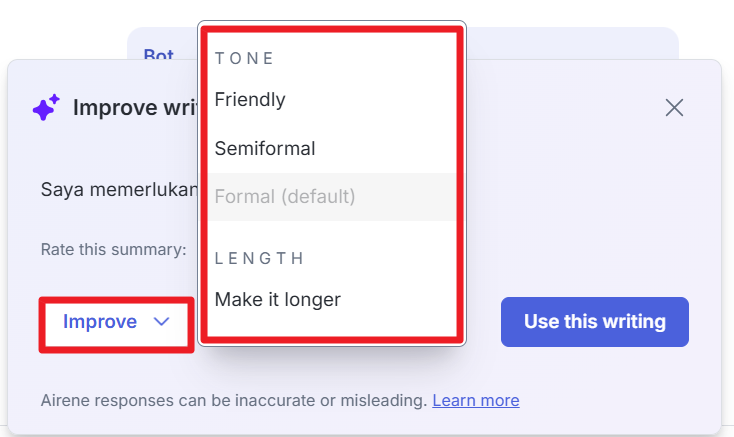Image resolution: width=734 pixels, height=437 pixels.
Task: Click the chevron arrow beside Improve
Action: tap(162, 322)
